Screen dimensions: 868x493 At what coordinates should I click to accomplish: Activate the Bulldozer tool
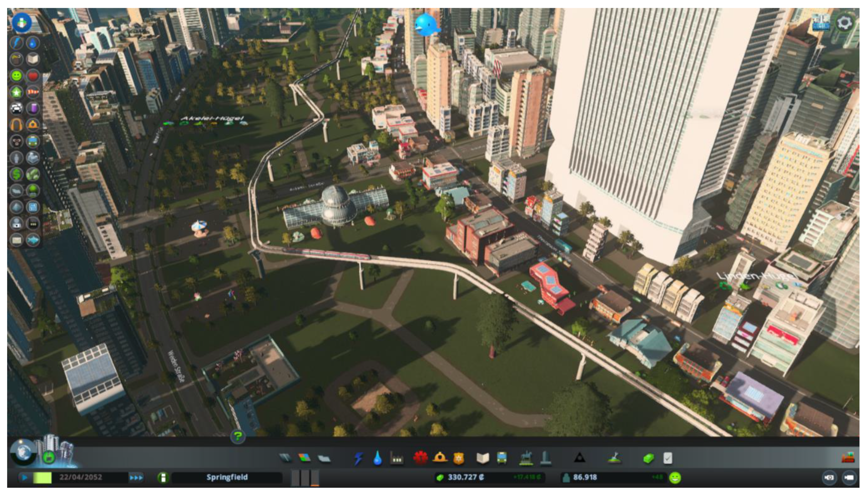click(x=848, y=458)
